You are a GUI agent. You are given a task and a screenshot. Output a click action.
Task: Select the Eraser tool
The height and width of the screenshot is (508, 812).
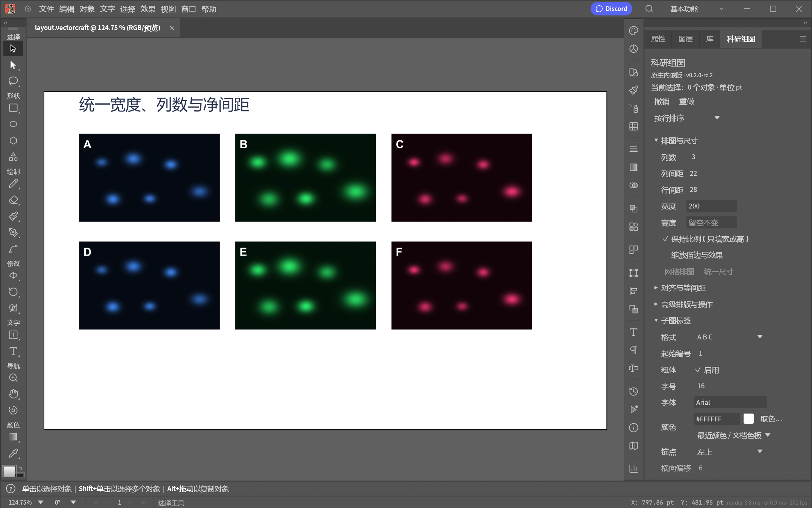(x=13, y=200)
